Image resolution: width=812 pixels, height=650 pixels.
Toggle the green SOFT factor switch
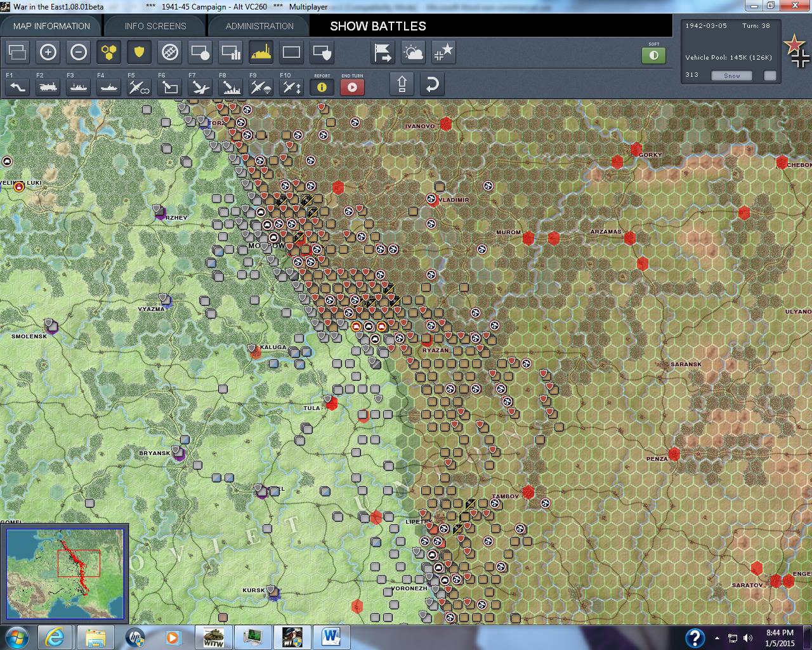[x=653, y=55]
